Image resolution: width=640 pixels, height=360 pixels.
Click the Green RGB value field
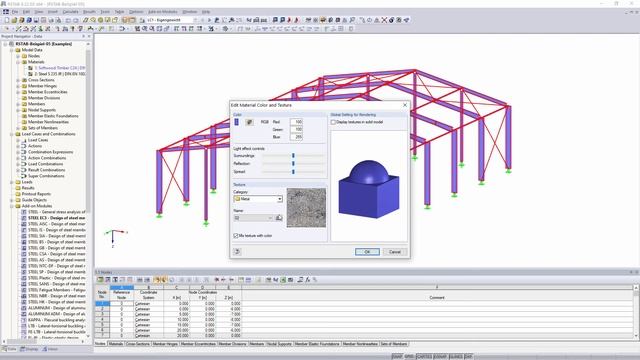tap(296, 129)
